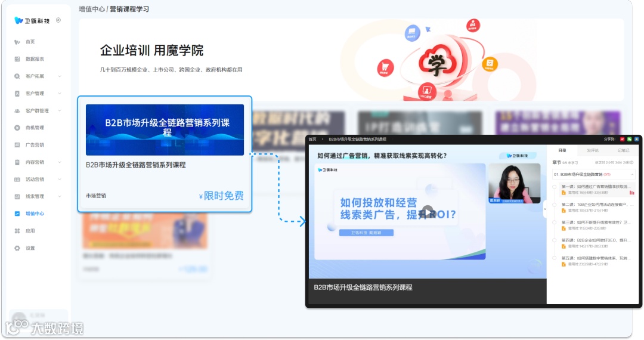Switch to the 目录 tab
The width and height of the screenshot is (644, 340).
562,151
